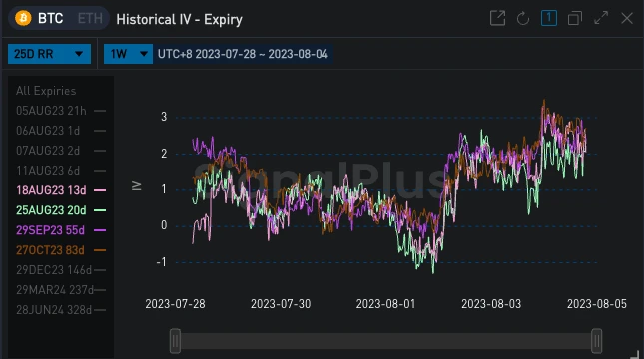Refresh the Historical IV chart
This screenshot has height=359, width=644.
pos(523,19)
